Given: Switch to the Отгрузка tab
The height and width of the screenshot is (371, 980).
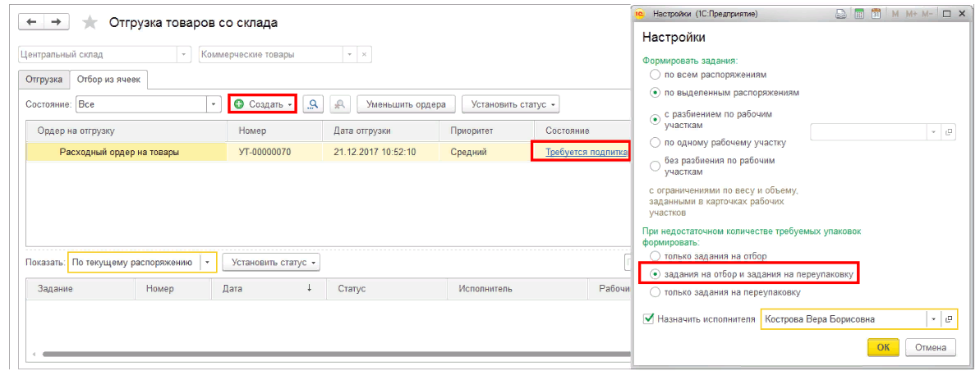Looking at the screenshot, I should 44,80.
